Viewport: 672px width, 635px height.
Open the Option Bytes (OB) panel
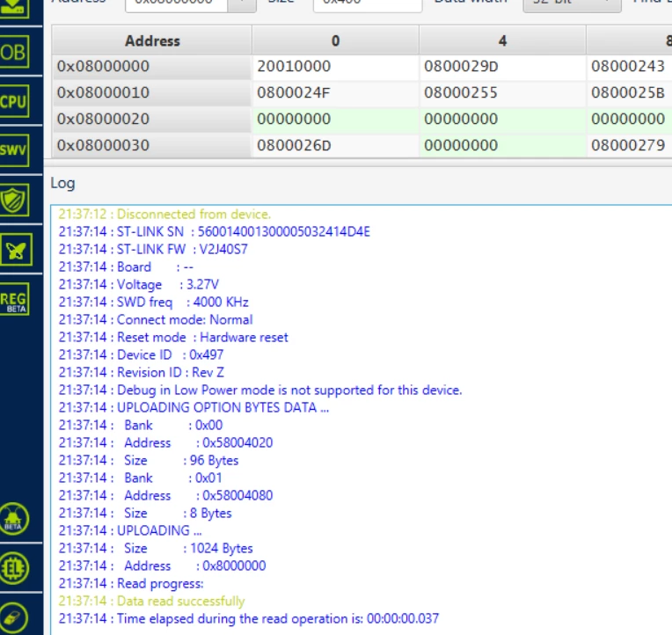[14, 52]
